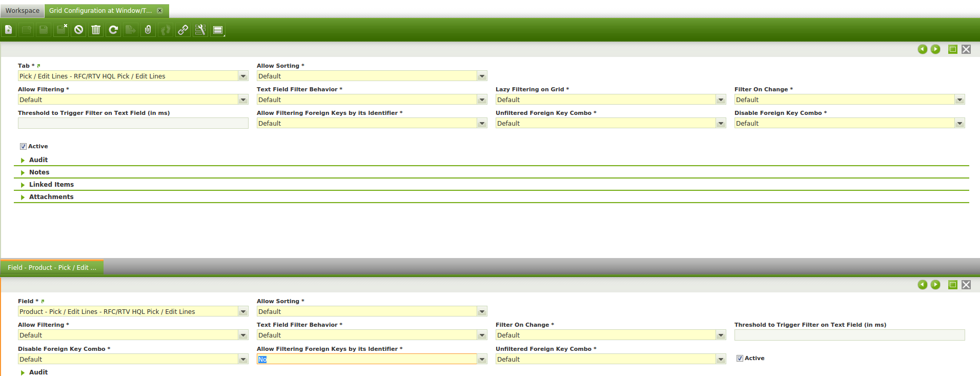Expand the Attachments section

pos(51,197)
